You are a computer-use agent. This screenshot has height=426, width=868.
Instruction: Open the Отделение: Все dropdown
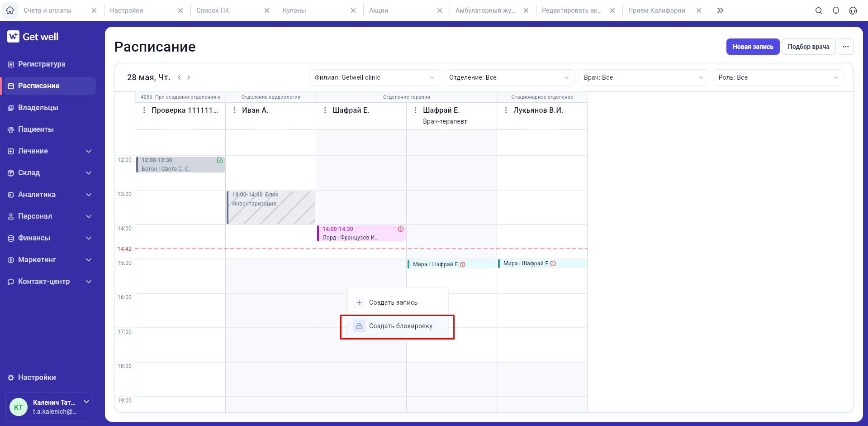point(509,77)
